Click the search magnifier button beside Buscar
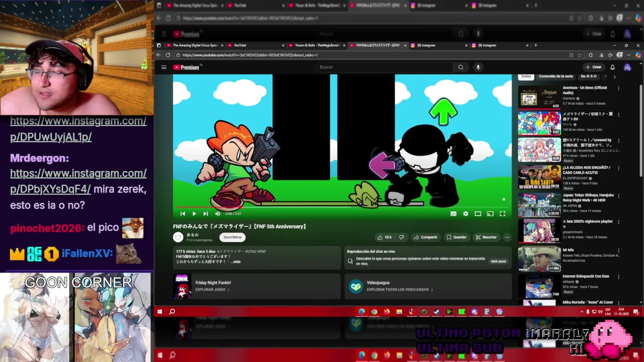Image resolution: width=644 pixels, height=362 pixels. 460,67
